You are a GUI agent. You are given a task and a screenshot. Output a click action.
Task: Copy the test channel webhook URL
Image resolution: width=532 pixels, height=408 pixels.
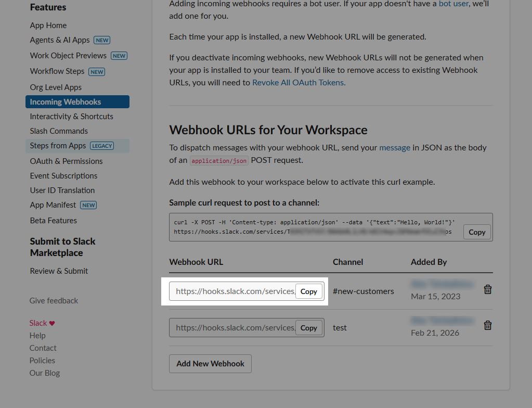(x=308, y=328)
